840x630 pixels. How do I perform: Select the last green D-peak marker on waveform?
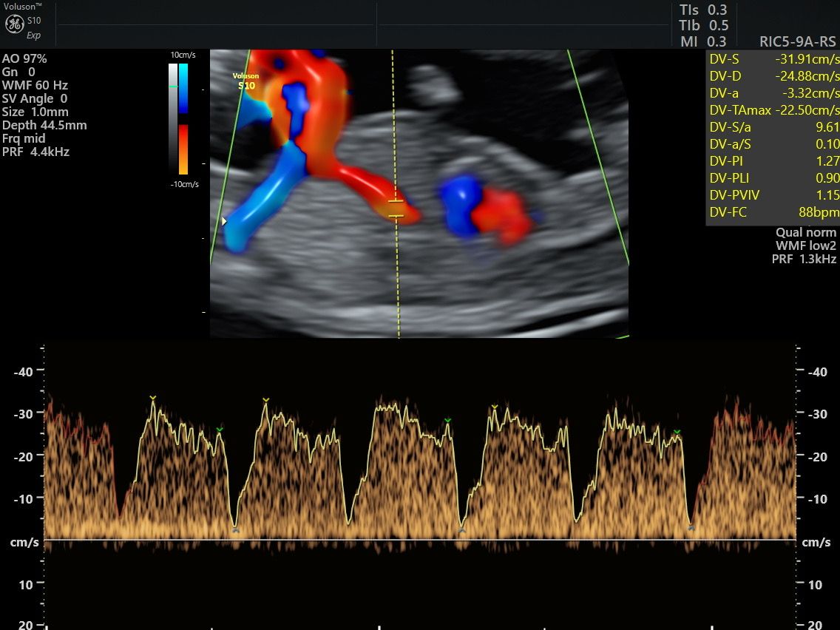[677, 433]
